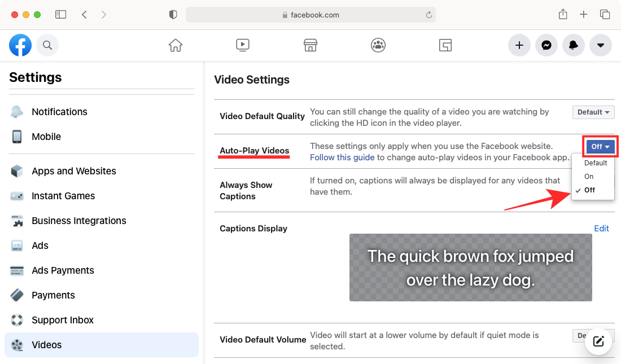This screenshot has height=364, width=621.
Task: Open Business Integrations settings
Action: coord(102,221)
